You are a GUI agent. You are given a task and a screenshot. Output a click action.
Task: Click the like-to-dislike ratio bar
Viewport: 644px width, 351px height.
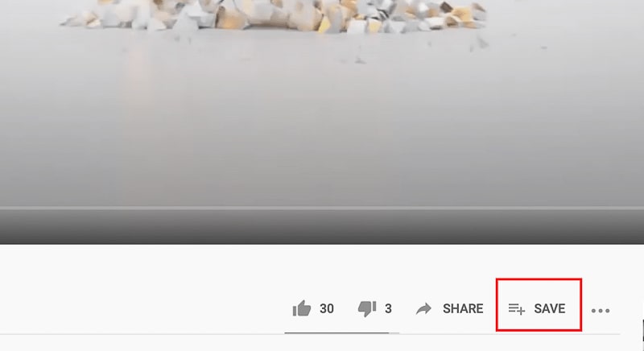tap(341, 333)
